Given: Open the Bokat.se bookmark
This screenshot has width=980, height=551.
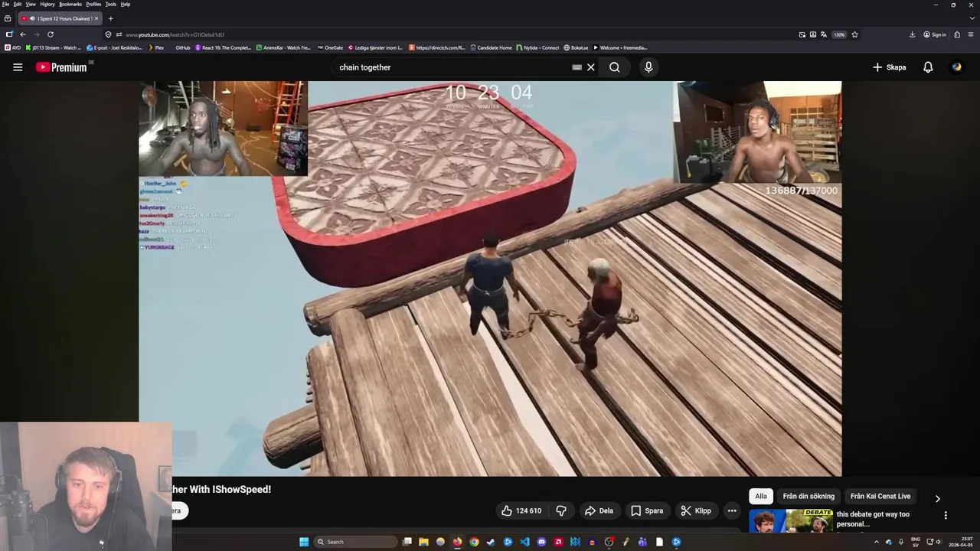Looking at the screenshot, I should pos(576,47).
